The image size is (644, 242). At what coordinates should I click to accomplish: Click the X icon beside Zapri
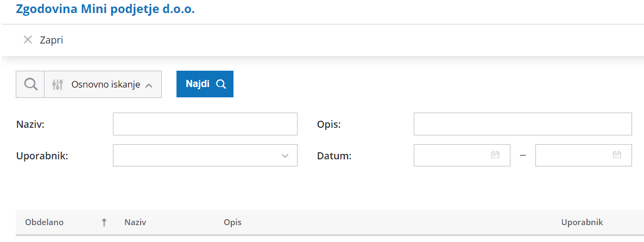click(28, 40)
